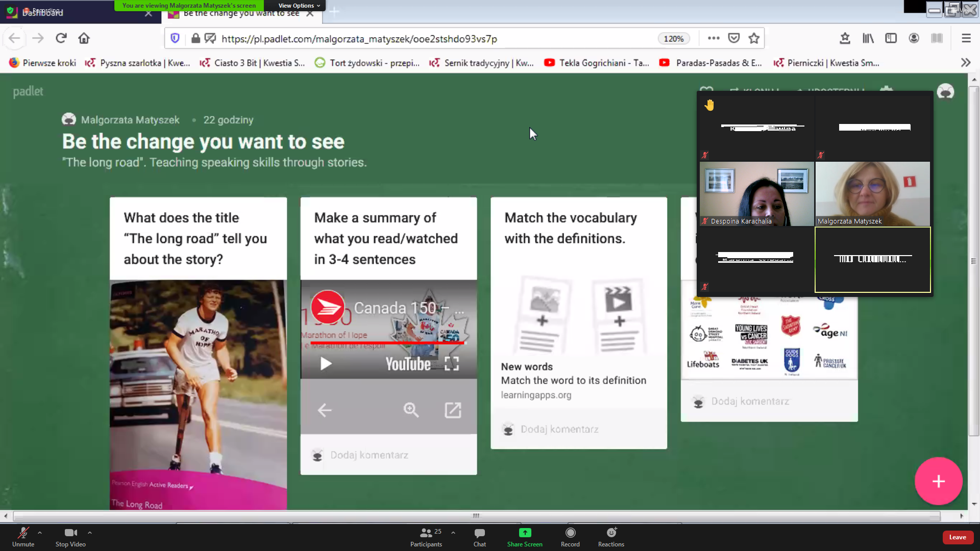The image size is (980, 551).
Task: Open learningapps.org link in vocabulary card
Action: [x=536, y=395]
